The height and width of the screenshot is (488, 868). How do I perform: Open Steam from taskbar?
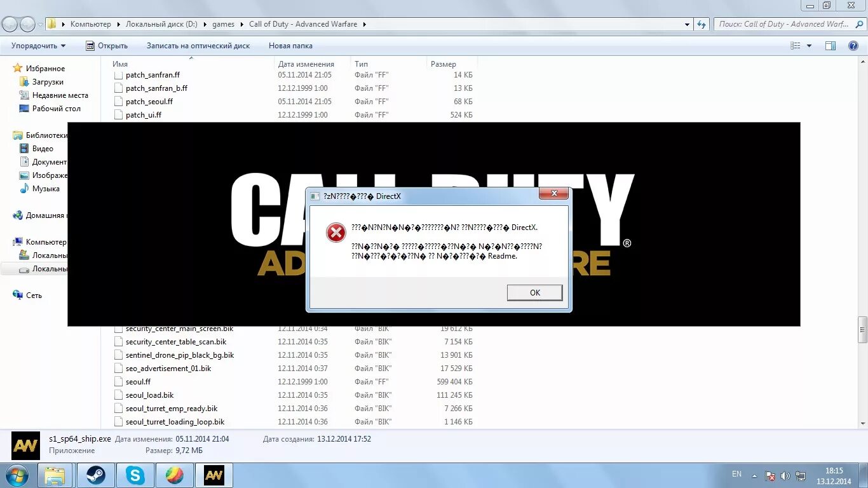pos(96,475)
